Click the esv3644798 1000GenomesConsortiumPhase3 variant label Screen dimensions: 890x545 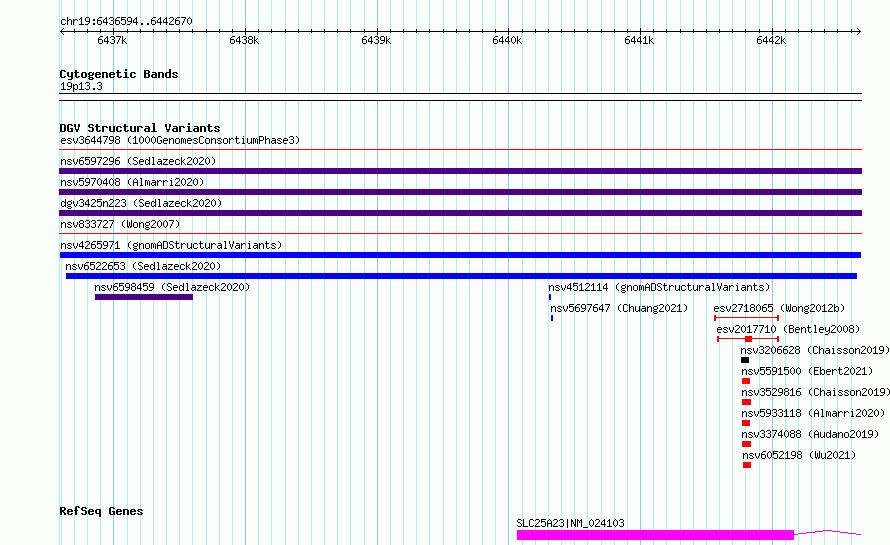(180, 140)
